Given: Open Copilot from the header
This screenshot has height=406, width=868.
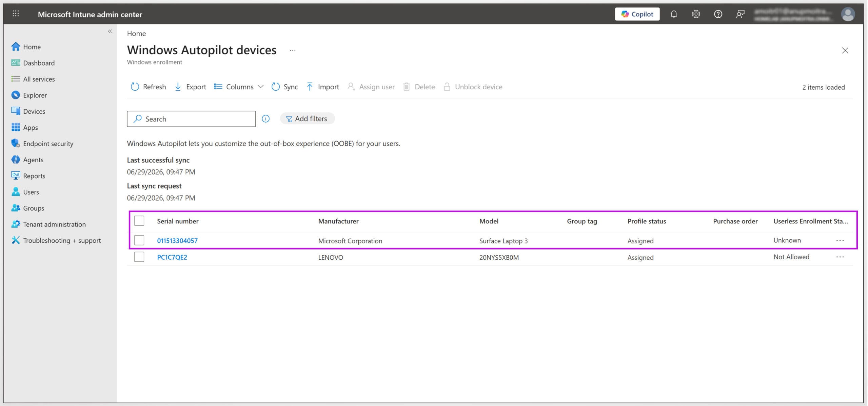Looking at the screenshot, I should pyautogui.click(x=637, y=14).
